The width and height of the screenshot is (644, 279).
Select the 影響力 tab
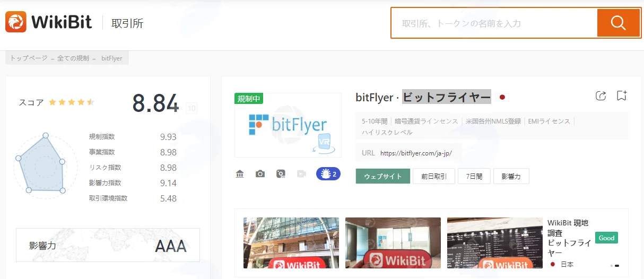coord(511,176)
